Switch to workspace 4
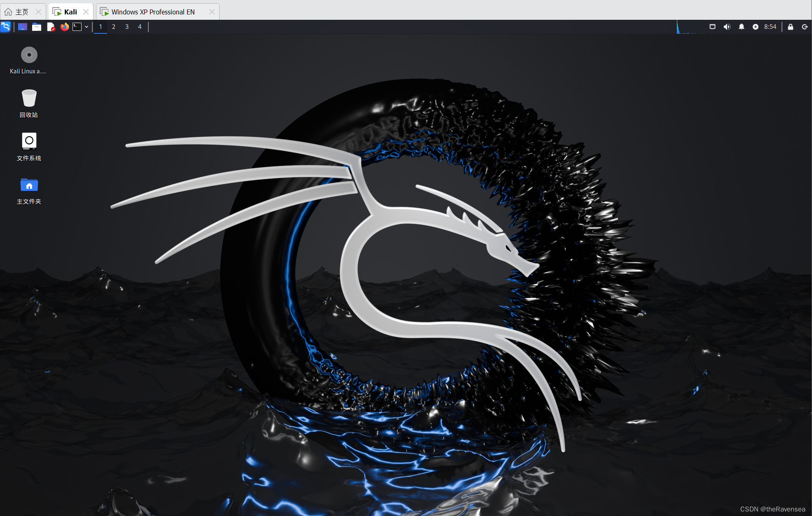 point(140,27)
